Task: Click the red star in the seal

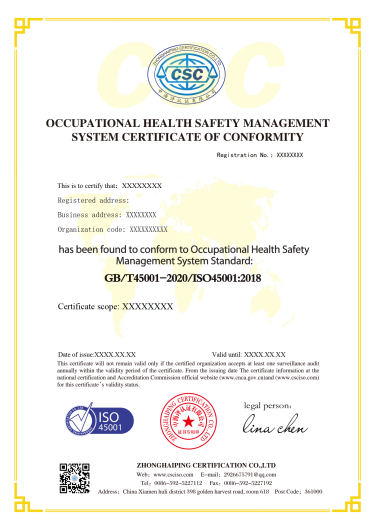Action: (x=188, y=421)
